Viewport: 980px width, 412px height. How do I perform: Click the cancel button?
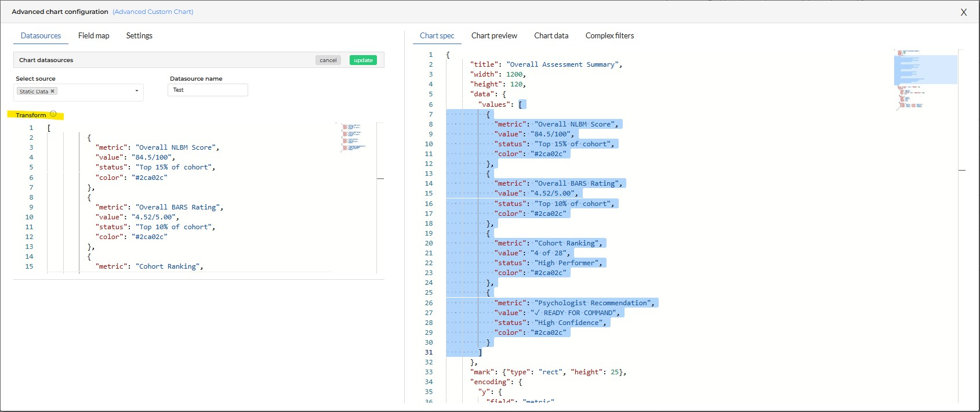328,60
